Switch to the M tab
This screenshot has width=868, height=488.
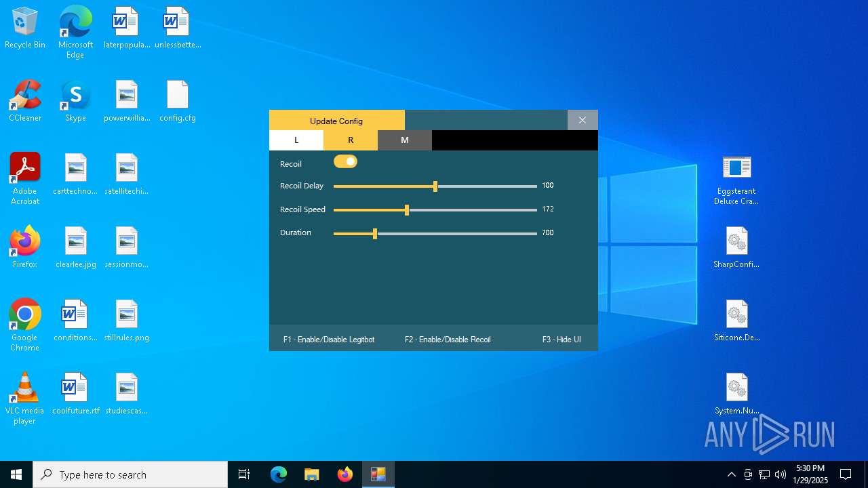pyautogui.click(x=405, y=140)
